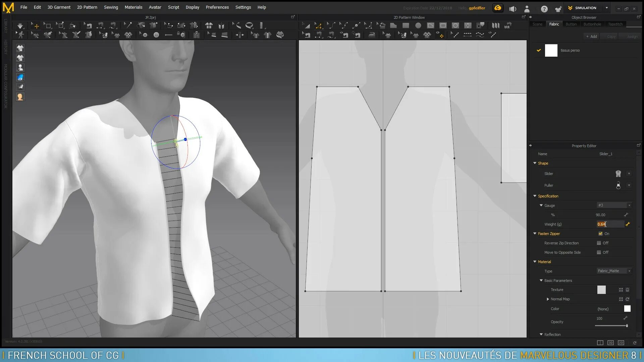
Task: Select the Zipper tool icon
Action: click(x=197, y=35)
